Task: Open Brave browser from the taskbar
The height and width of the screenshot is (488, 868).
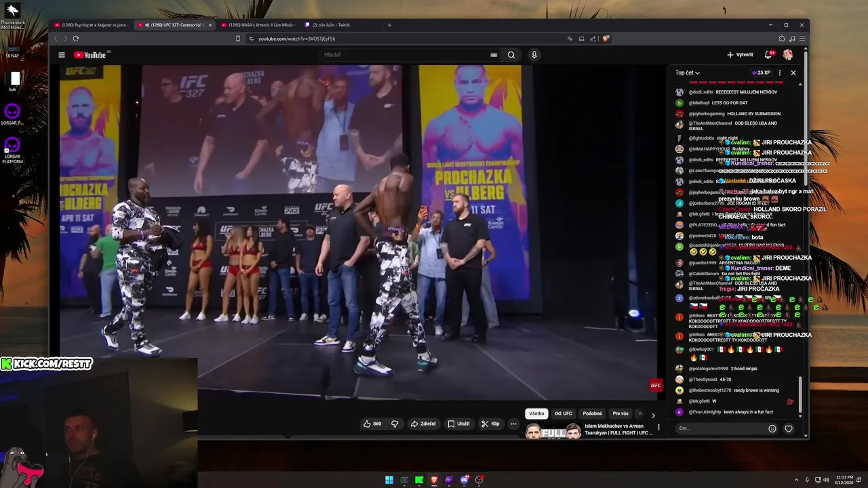Action: pos(434,480)
